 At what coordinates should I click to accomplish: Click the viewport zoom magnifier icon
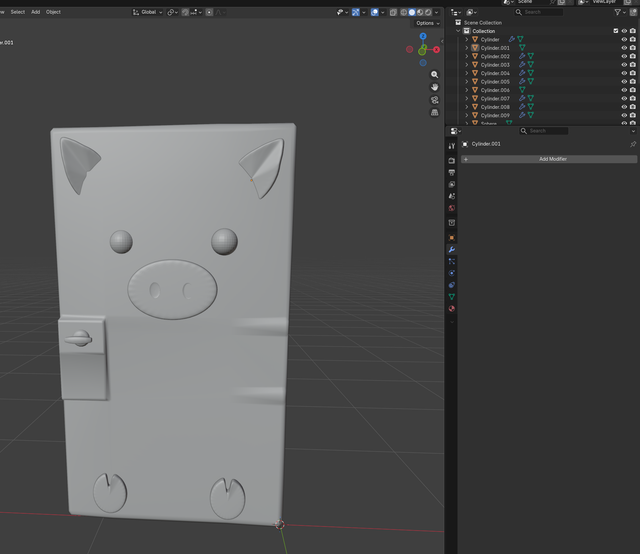pyautogui.click(x=435, y=75)
